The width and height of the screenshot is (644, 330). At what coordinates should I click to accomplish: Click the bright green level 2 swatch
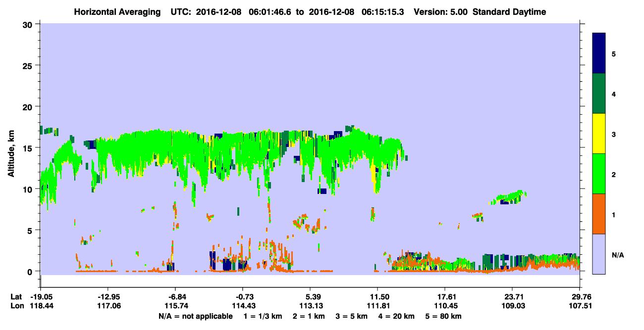pos(599,174)
